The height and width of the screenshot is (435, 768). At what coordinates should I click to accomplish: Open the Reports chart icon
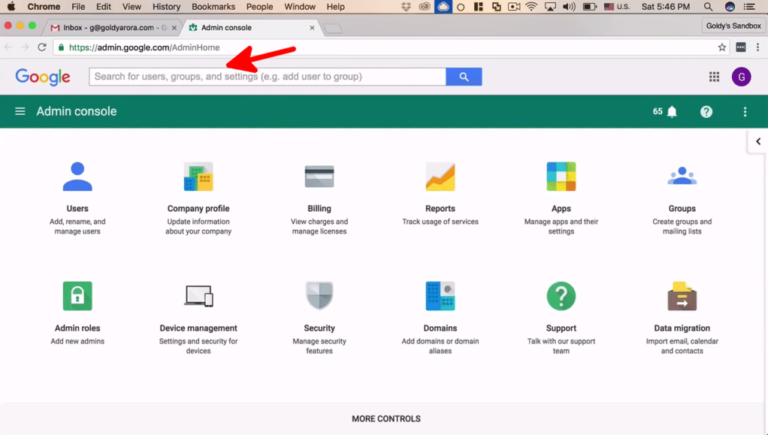(440, 176)
